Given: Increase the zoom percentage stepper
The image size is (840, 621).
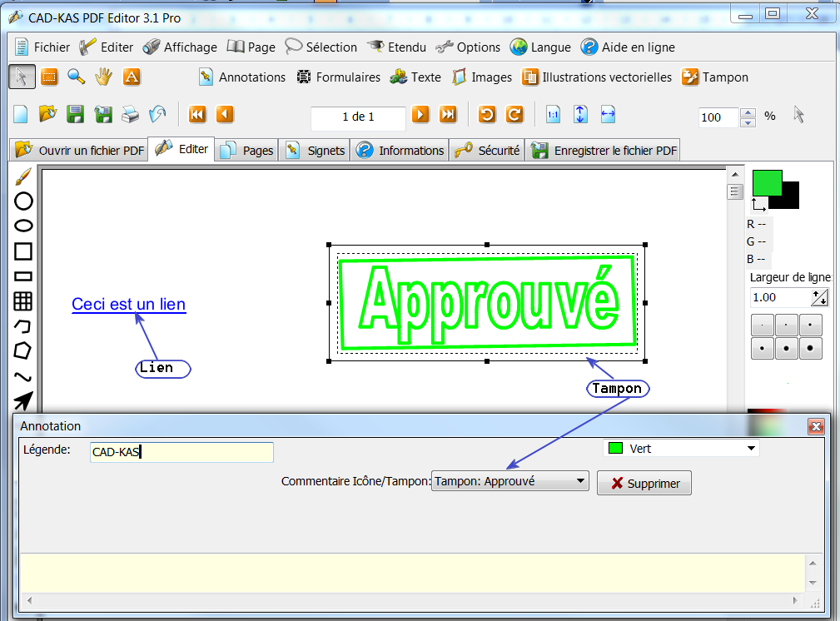Looking at the screenshot, I should [748, 112].
